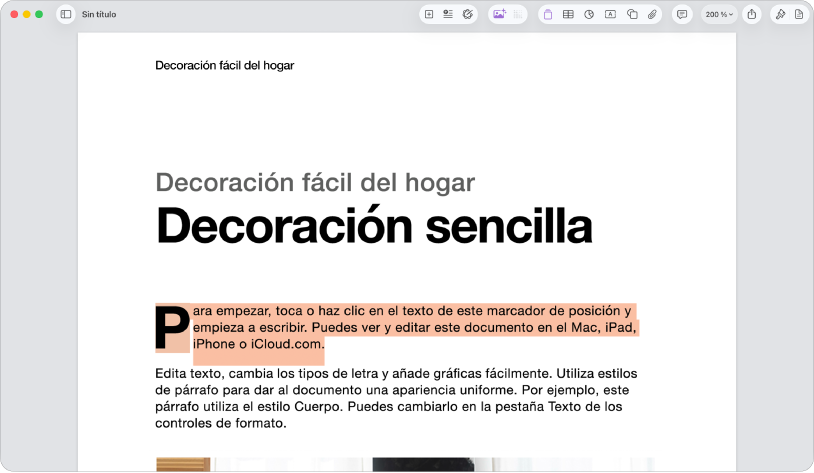Viewport: 814px width, 473px height.
Task: Click the paragraph starting 'Edita texto, cambia'
Action: point(396,398)
